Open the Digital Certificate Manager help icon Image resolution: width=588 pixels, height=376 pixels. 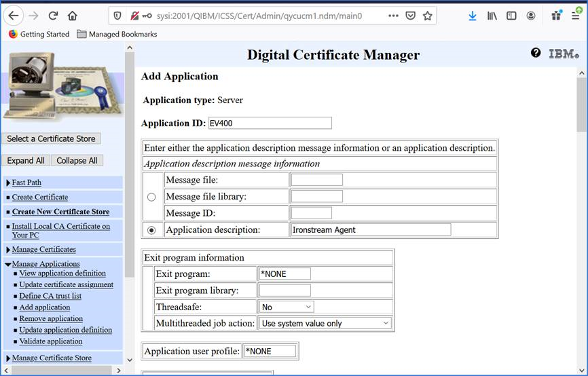[536, 53]
